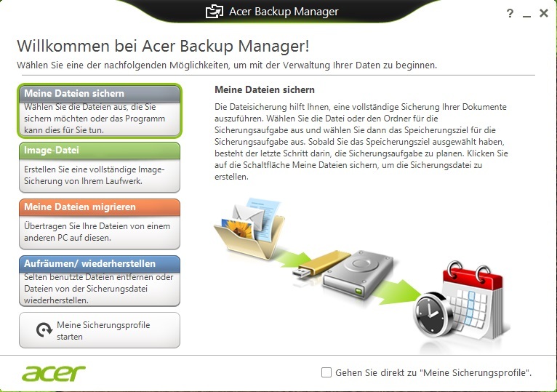Click the Acer Backup Manager title icon
Viewport: 557px width, 392px height.
(x=215, y=12)
